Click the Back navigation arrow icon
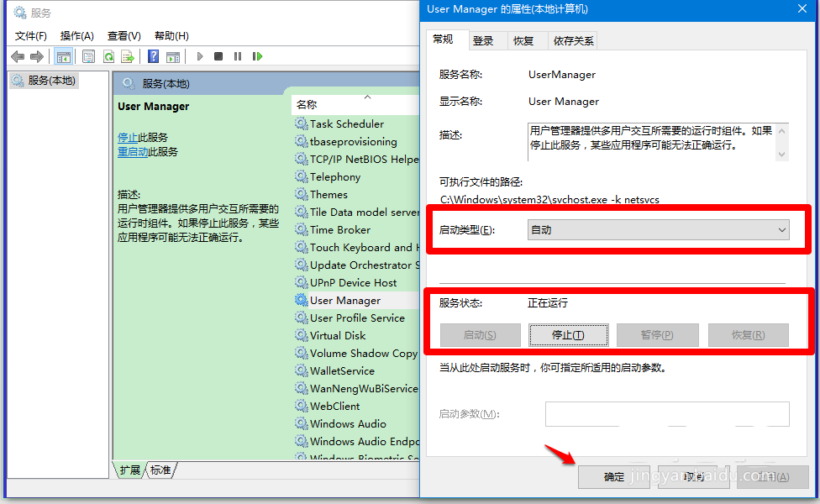 pyautogui.click(x=18, y=56)
